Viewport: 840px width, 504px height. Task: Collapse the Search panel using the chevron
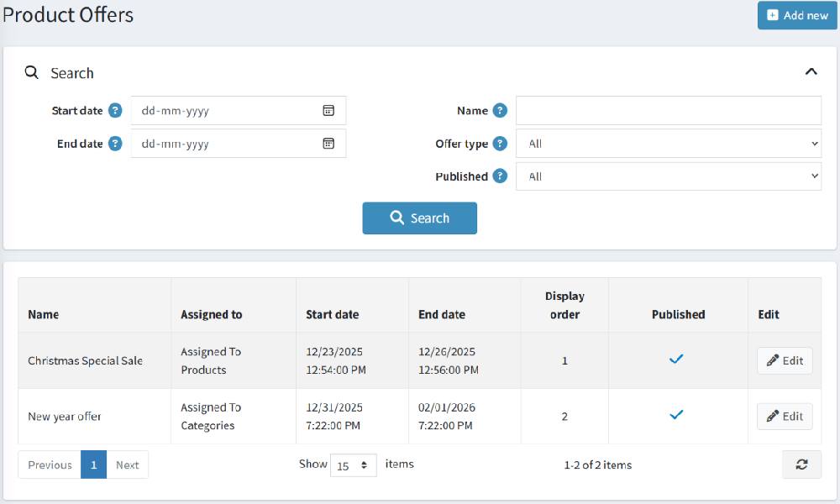coord(811,71)
